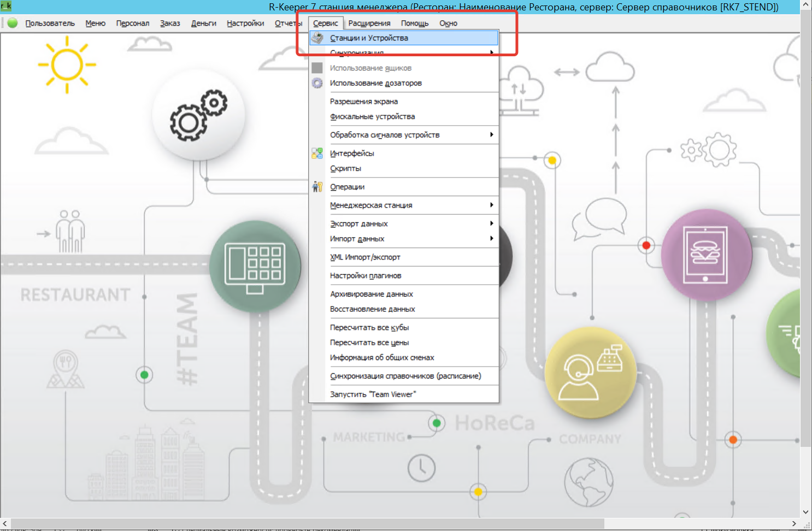Click the green POS terminal round icon
The height and width of the screenshot is (531, 812).
255,267
